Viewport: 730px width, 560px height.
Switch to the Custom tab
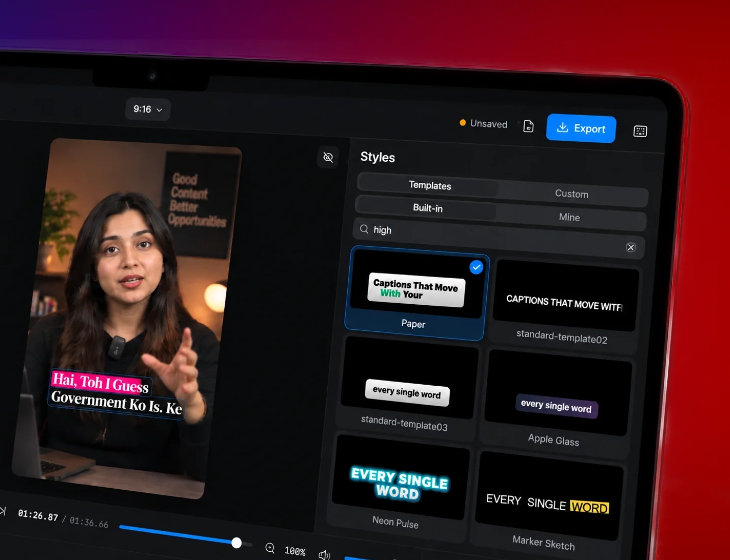[572, 194]
